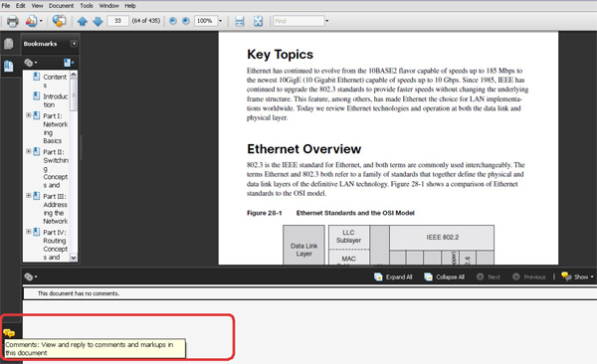
Task: Select the Part IV Routing Concepts bookmark
Action: 55,245
